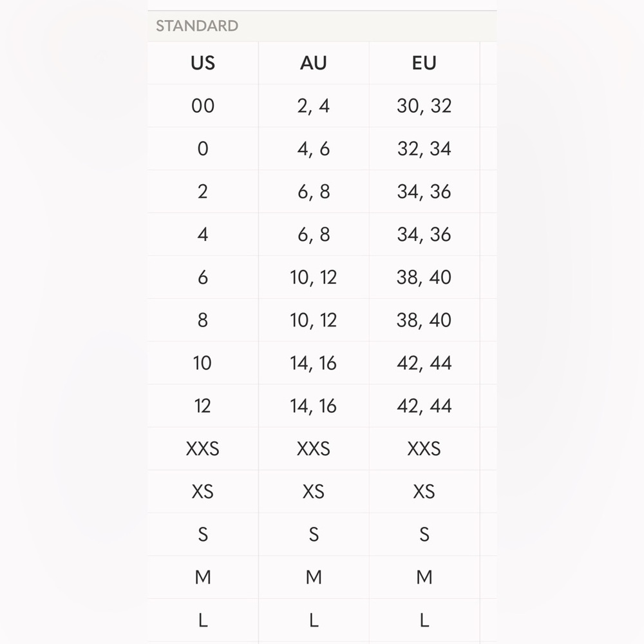The image size is (644, 644).
Task: Click the AU column header
Action: tap(314, 63)
